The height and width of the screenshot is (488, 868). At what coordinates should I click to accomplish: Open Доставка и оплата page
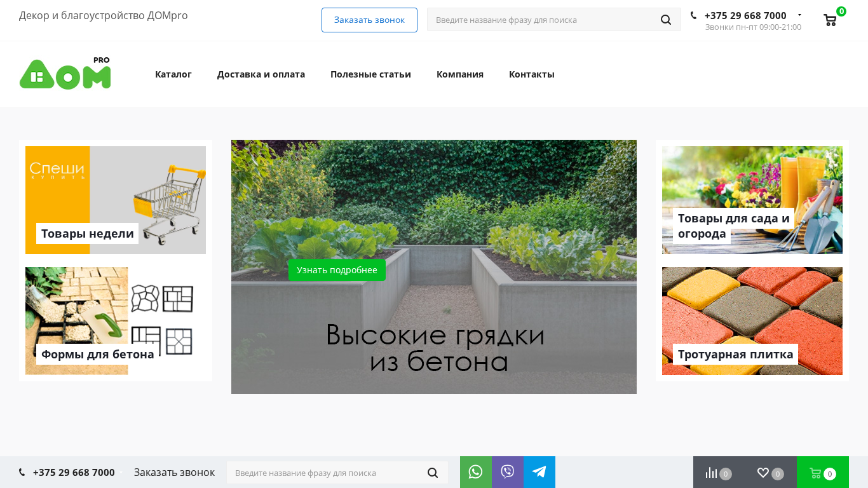(x=261, y=74)
